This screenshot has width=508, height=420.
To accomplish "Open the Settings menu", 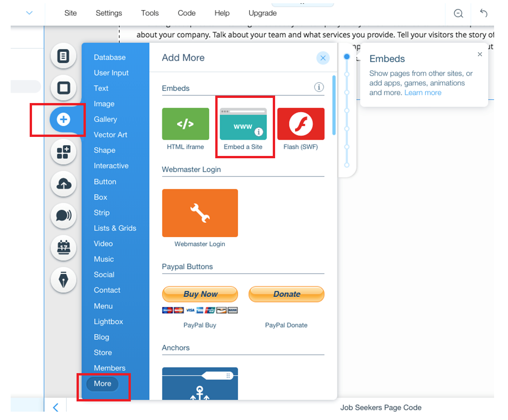I will coord(109,13).
